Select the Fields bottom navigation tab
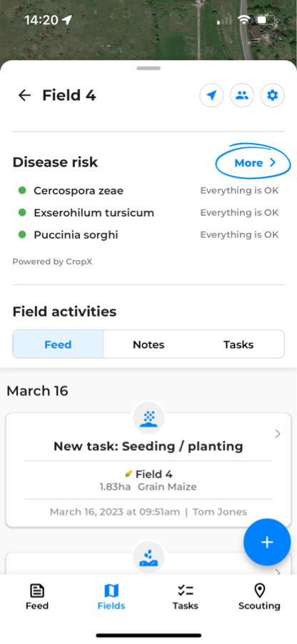Screen dimensions: 297x644 coord(111,597)
